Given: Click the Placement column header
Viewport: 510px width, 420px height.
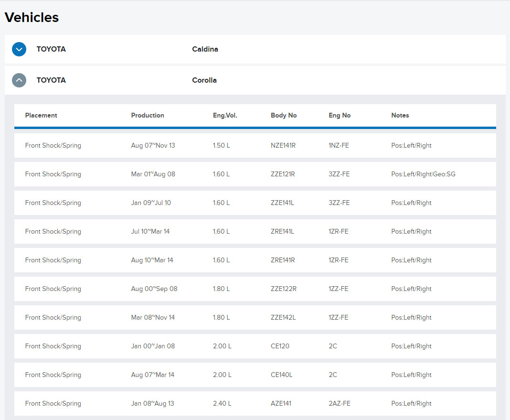Looking at the screenshot, I should (x=41, y=115).
